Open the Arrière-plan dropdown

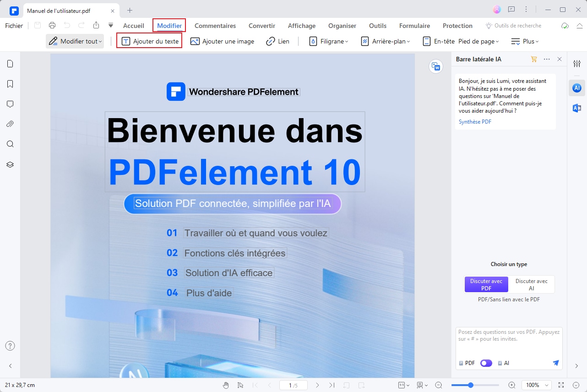(x=385, y=41)
